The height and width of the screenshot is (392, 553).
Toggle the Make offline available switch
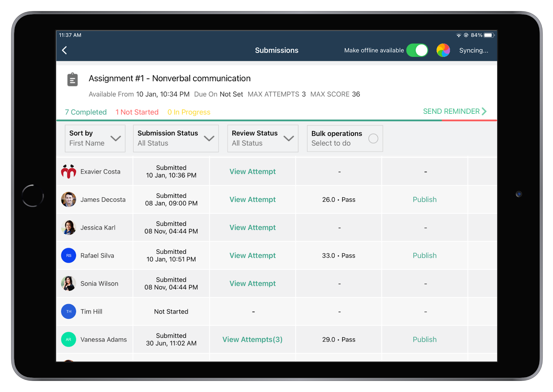pyautogui.click(x=417, y=50)
